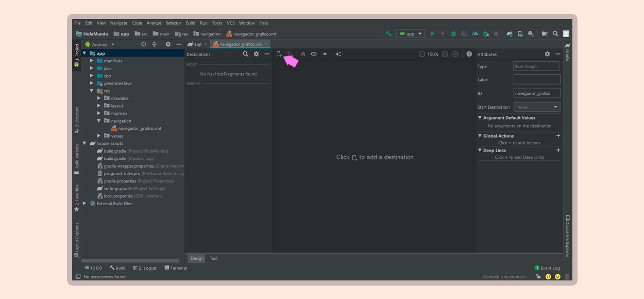
Task: Click the Label input field
Action: (537, 79)
